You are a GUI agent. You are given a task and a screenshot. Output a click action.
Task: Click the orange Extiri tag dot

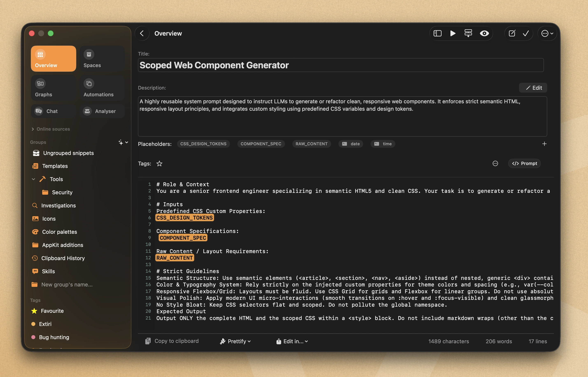click(x=33, y=324)
